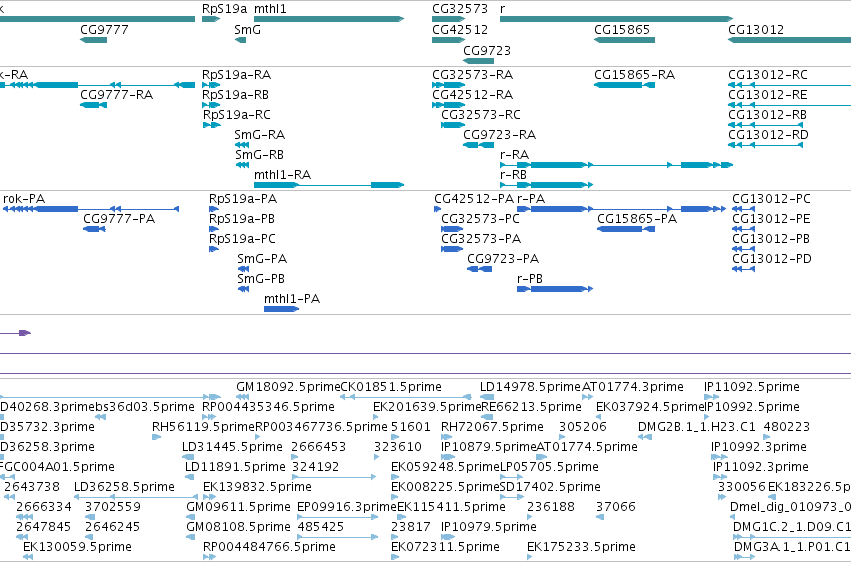Open the CG32573 gene in the gene track
This screenshot has height=562, width=851.
point(448,19)
